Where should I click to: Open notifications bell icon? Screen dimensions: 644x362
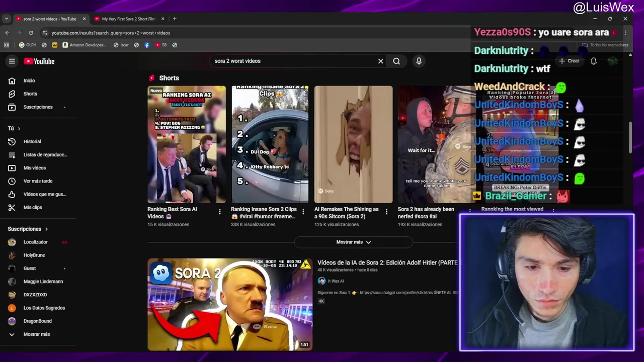click(594, 61)
